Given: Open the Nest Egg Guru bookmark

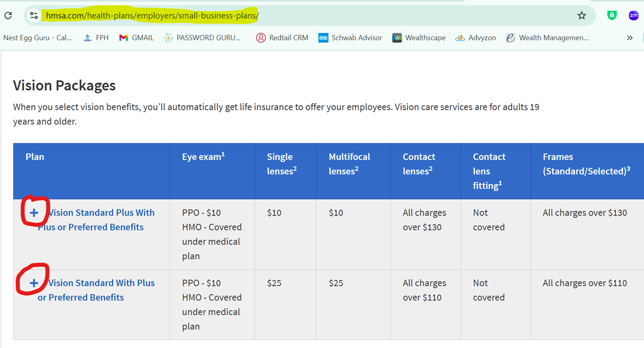Looking at the screenshot, I should (x=38, y=38).
